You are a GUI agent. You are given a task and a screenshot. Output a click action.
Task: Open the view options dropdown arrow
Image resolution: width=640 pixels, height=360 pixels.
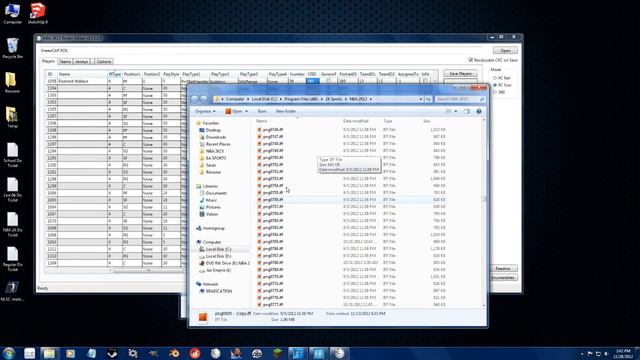click(x=456, y=111)
